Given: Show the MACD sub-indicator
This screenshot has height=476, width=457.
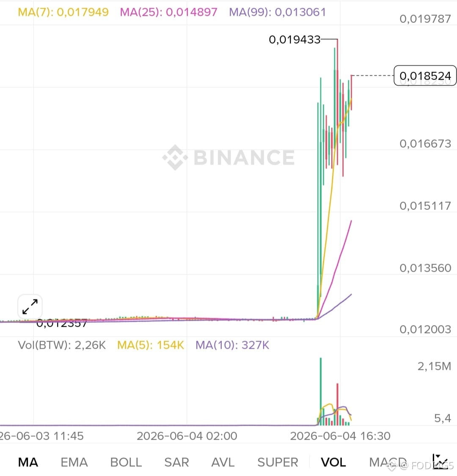Looking at the screenshot, I should [x=388, y=462].
